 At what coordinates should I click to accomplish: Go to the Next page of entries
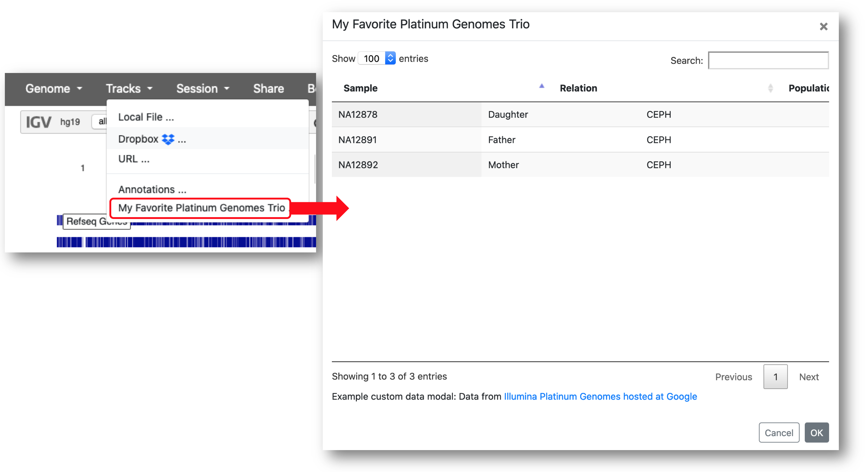808,377
